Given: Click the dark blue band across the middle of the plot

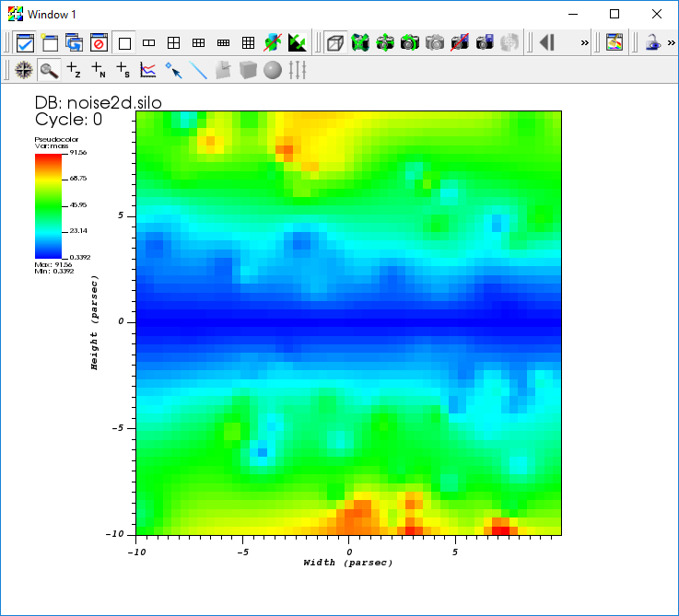Looking at the screenshot, I should (x=348, y=322).
